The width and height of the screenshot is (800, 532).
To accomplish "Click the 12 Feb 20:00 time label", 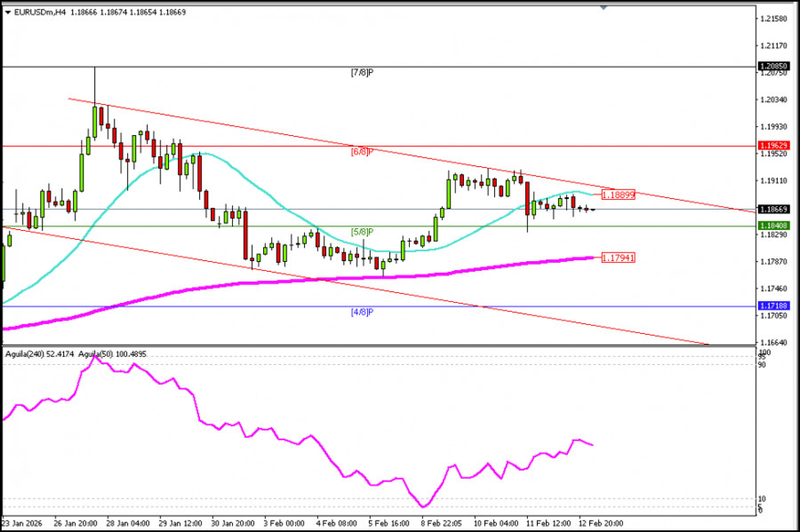I will pos(601,523).
